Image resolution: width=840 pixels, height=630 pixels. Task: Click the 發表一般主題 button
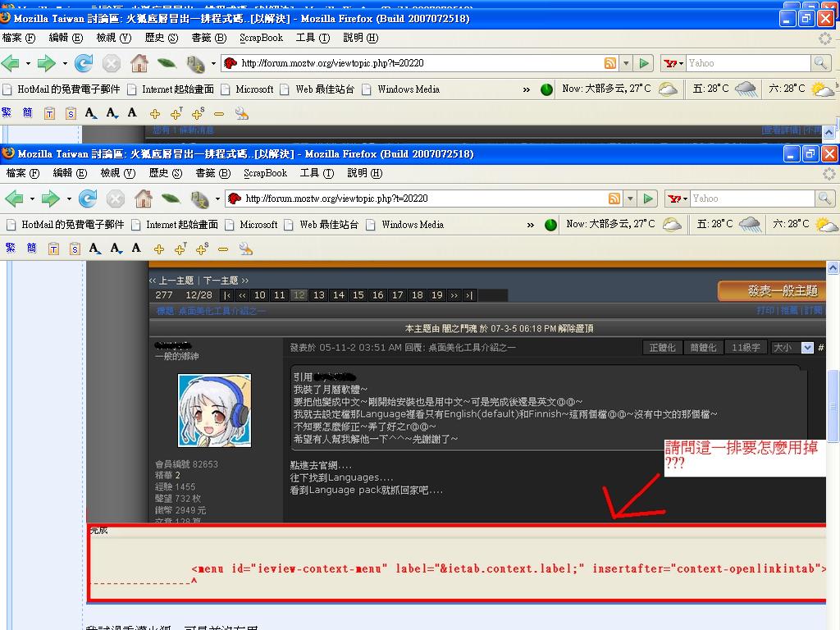(x=771, y=291)
